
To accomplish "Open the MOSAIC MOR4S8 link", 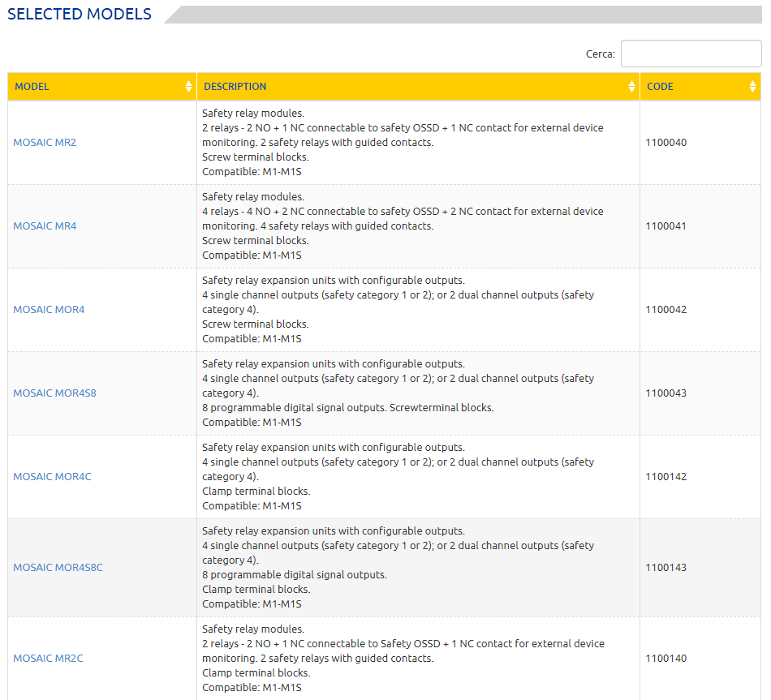I will pyautogui.click(x=54, y=393).
